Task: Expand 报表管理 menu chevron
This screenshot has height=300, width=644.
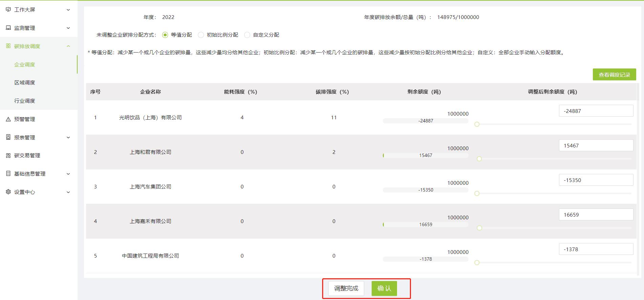Action: point(68,137)
